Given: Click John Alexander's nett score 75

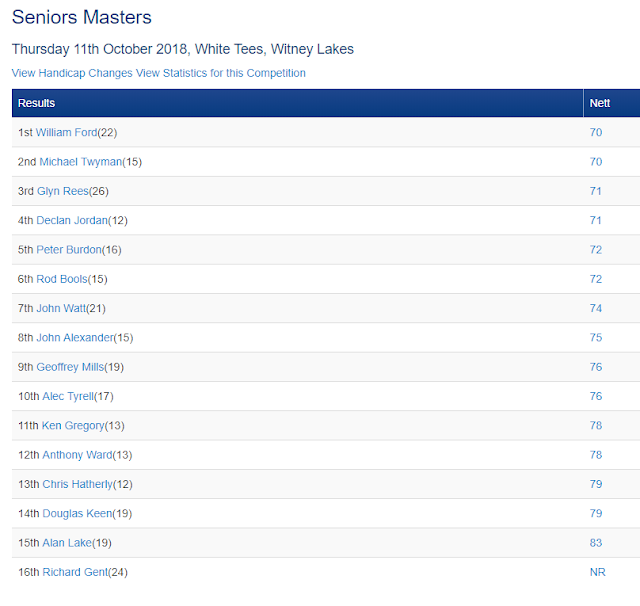Looking at the screenshot, I should [x=596, y=338].
